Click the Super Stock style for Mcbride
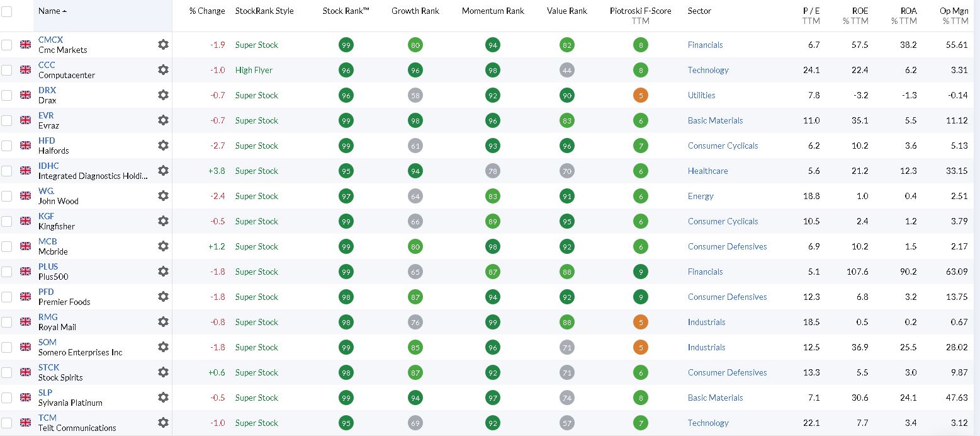This screenshot has width=980, height=436. [x=256, y=246]
